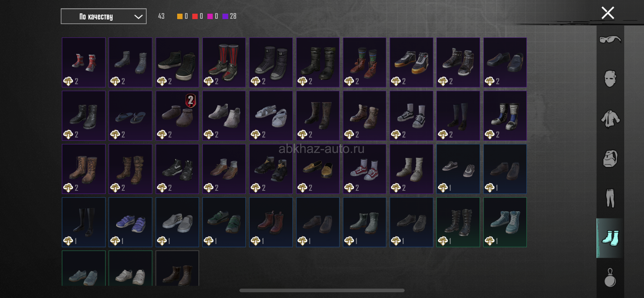Select the blue flip-flops item
The height and width of the screenshot is (298, 644).
click(130, 116)
